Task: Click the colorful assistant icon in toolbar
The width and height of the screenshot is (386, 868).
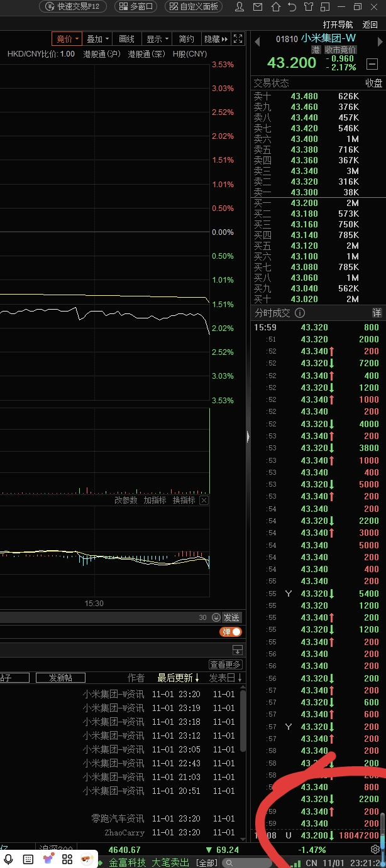Action: tap(48, 859)
